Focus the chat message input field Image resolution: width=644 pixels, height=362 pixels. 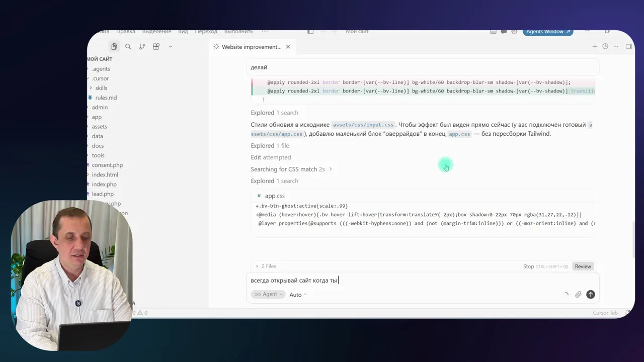coord(423,281)
